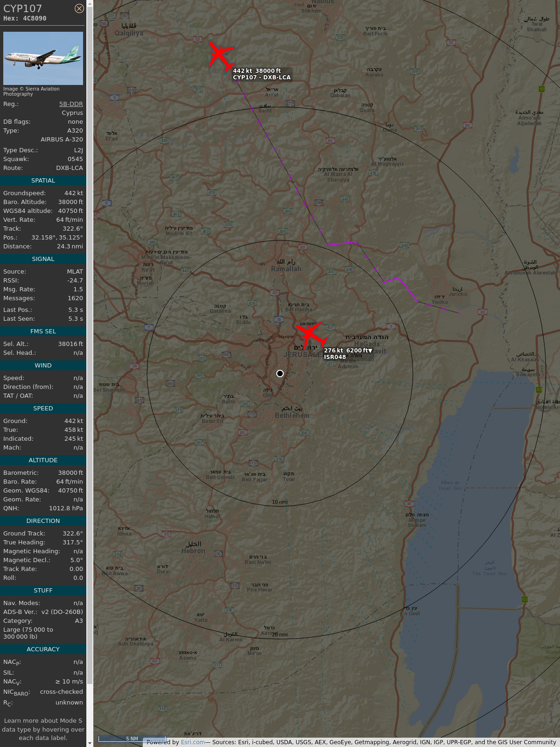Click the WIND section header

pyautogui.click(x=43, y=366)
